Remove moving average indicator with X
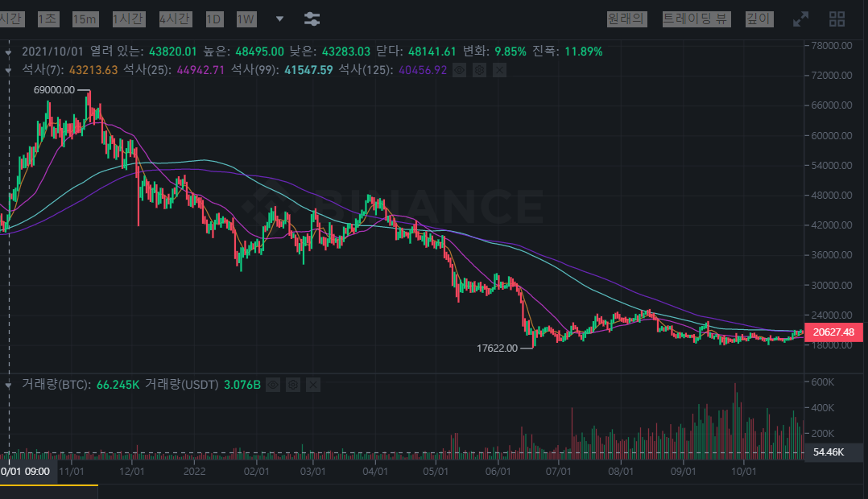 tap(499, 70)
